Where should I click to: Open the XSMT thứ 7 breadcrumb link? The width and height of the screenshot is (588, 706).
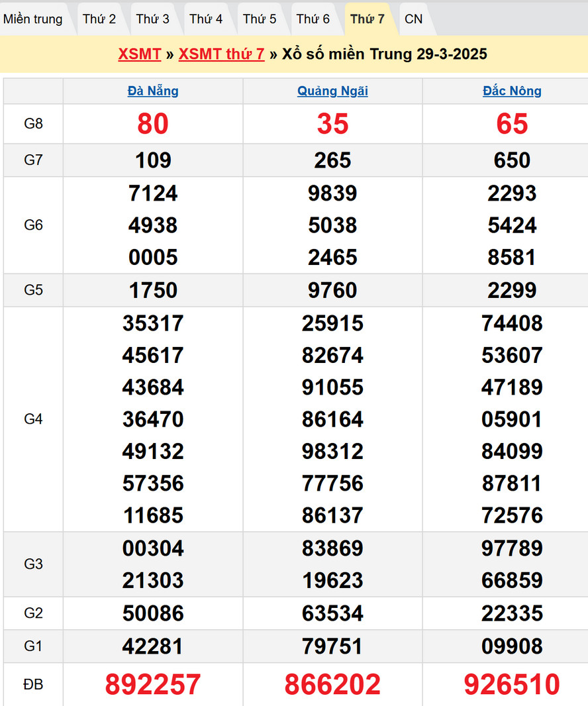(221, 54)
